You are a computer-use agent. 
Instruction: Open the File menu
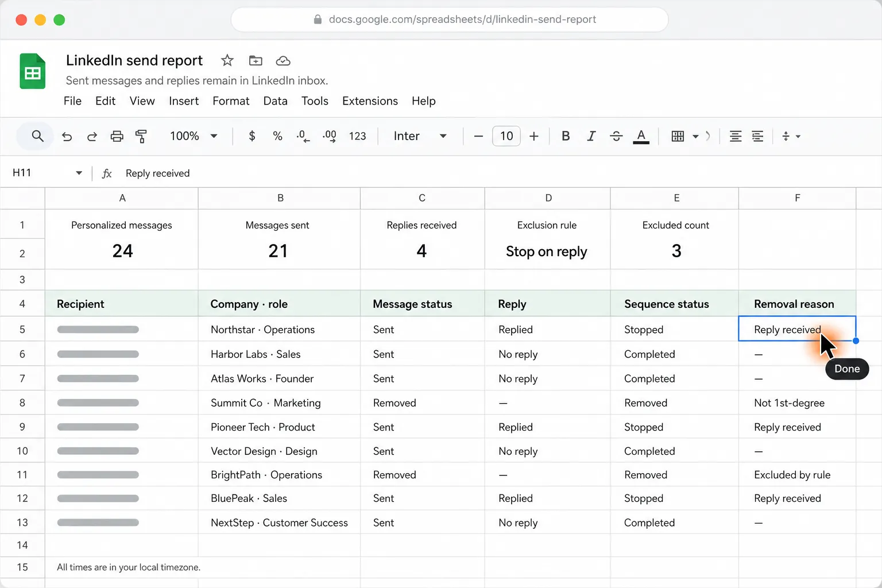tap(72, 101)
